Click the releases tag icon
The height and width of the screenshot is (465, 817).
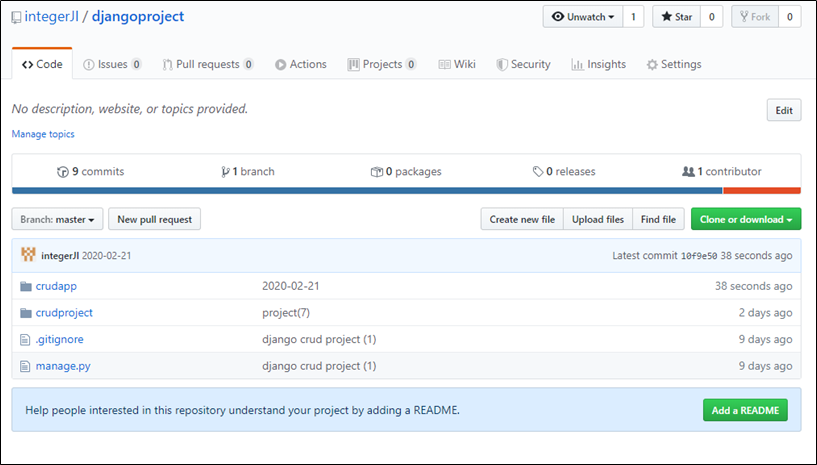(x=538, y=172)
